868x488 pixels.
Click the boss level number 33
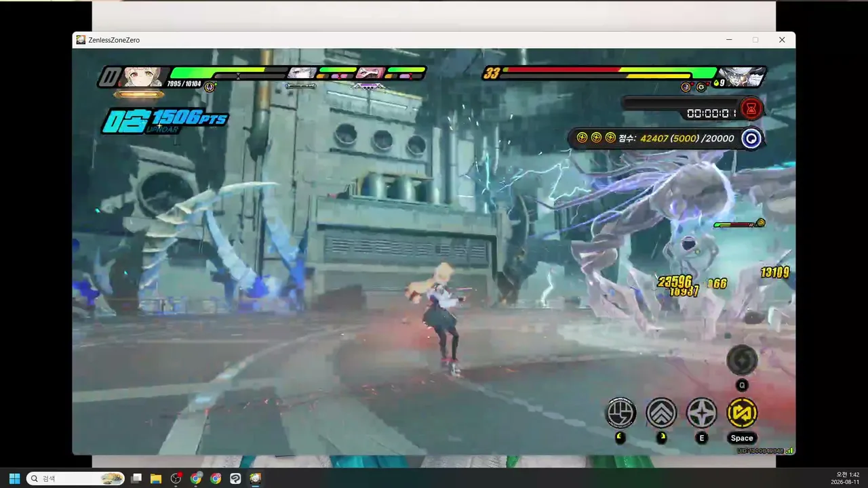pos(492,73)
